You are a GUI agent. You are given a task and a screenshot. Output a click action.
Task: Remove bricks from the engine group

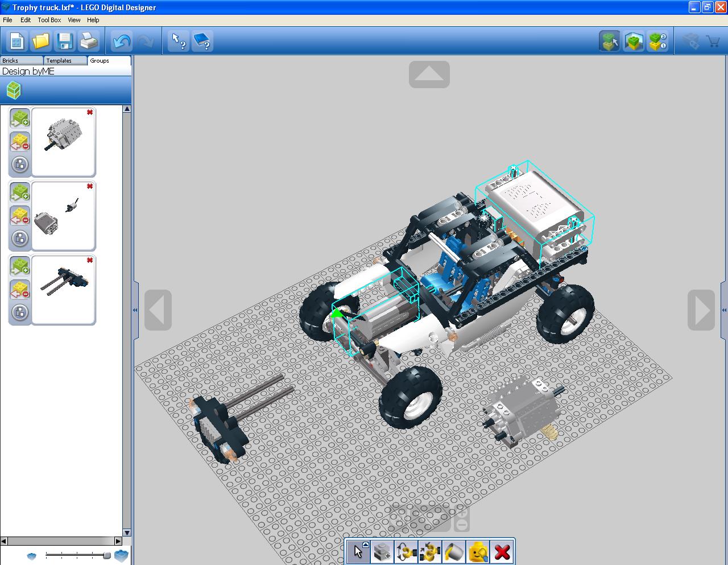pyautogui.click(x=20, y=142)
